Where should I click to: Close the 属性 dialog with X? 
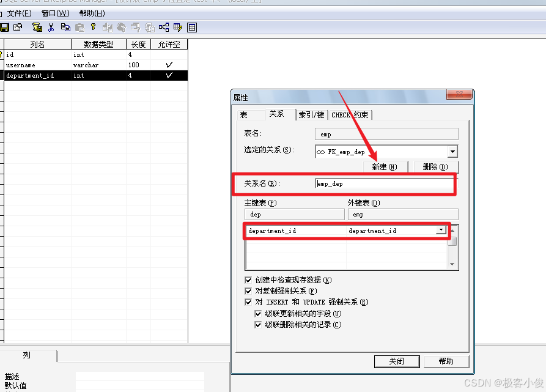459,94
